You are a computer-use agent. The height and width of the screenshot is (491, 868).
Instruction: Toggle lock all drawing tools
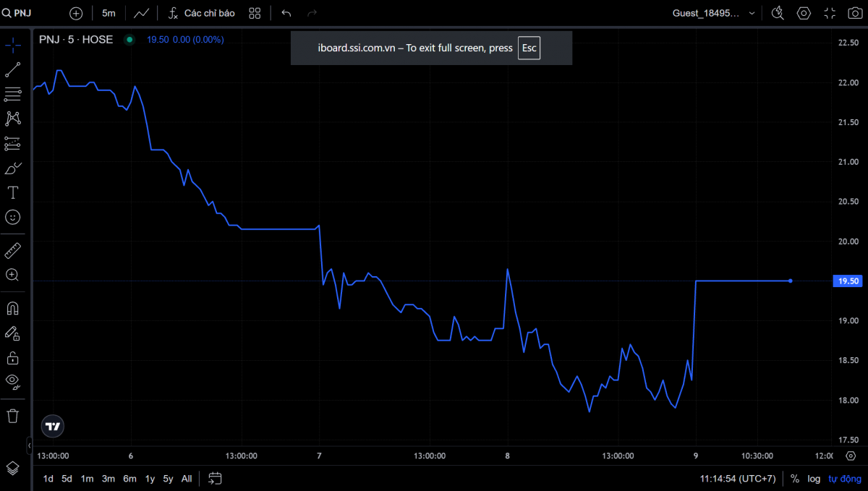click(13, 357)
